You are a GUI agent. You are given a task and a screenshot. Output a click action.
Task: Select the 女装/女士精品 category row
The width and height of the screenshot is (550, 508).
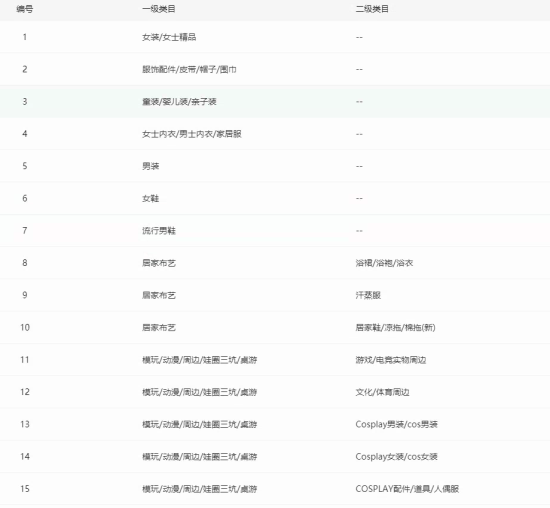pos(275,37)
